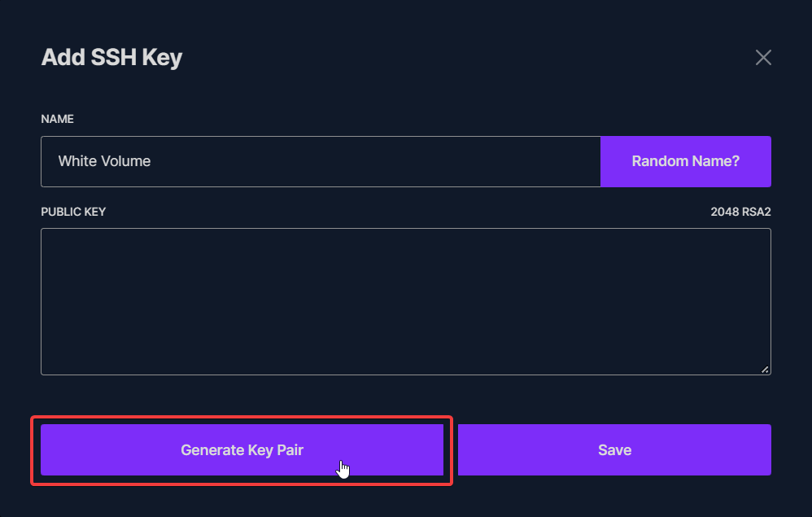
Task: Click the Add SSH Key heading
Action: [x=111, y=58]
